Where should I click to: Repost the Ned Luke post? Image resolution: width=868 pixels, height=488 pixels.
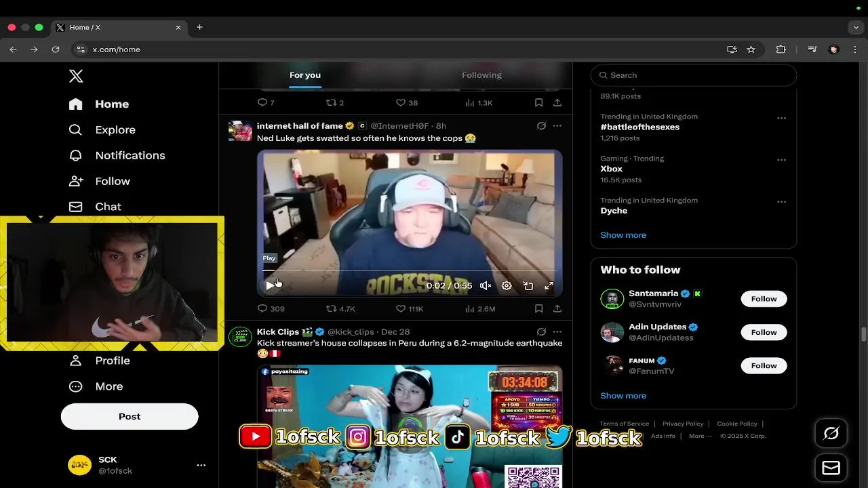(340, 308)
